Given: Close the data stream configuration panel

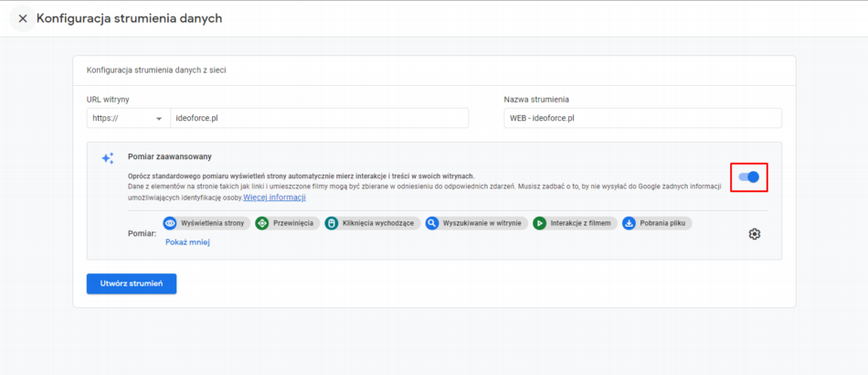Looking at the screenshot, I should pyautogui.click(x=23, y=18).
